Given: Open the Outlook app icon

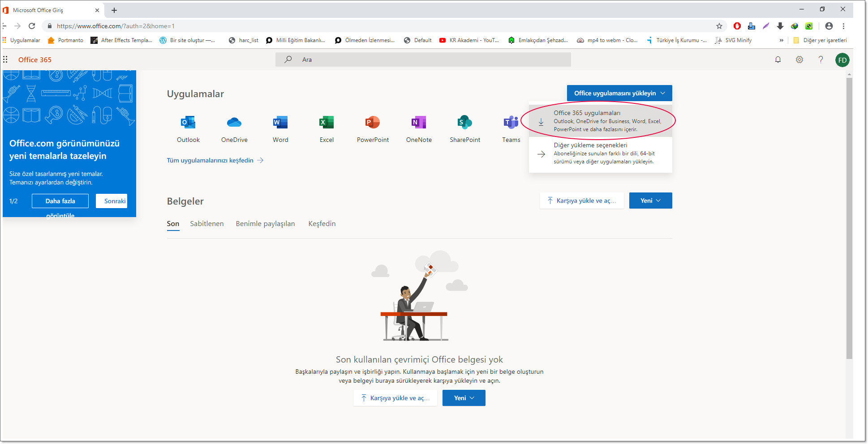Looking at the screenshot, I should (x=188, y=123).
